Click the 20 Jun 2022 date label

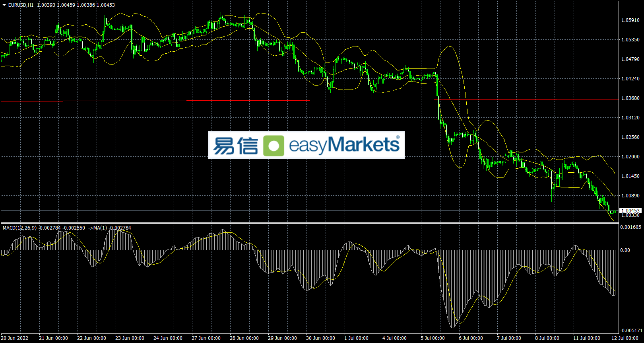click(15, 338)
